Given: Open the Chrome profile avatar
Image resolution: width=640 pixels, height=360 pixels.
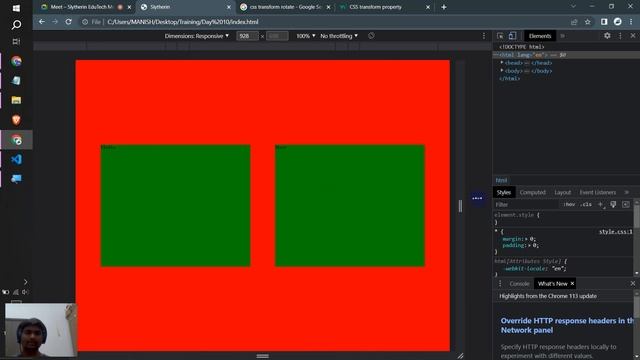Looking at the screenshot, I should tap(618, 22).
